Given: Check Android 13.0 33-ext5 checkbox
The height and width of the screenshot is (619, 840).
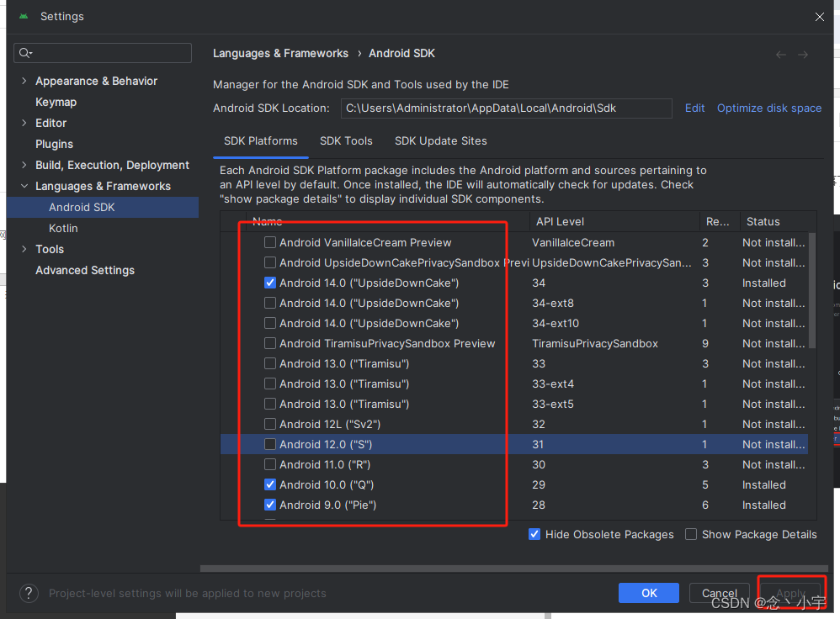Looking at the screenshot, I should [x=270, y=404].
